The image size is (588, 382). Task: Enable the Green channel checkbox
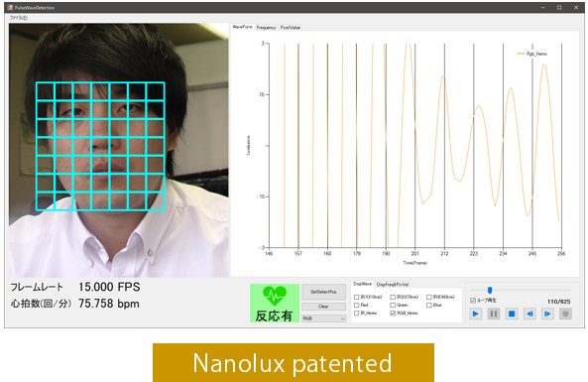393,305
